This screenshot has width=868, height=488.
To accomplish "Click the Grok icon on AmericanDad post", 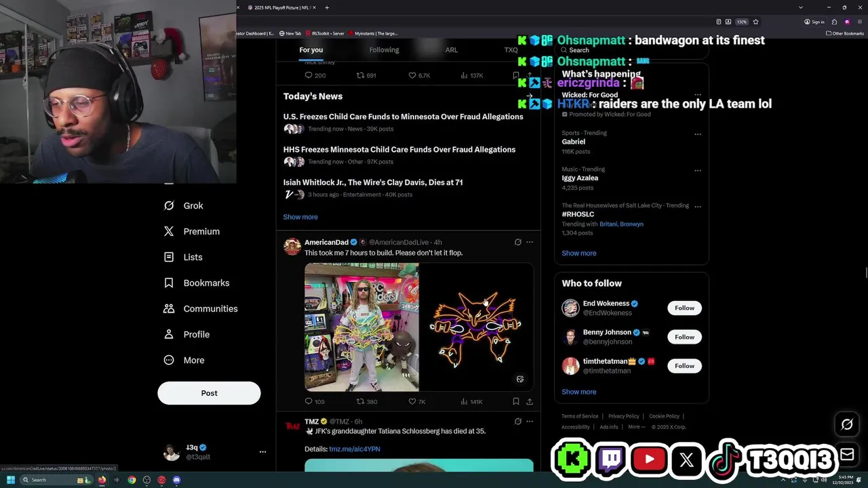I will [x=518, y=242].
